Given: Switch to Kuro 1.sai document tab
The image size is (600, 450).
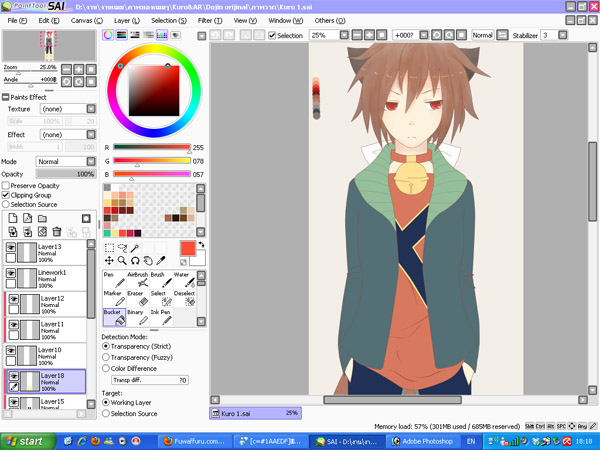Looking at the screenshot, I should pos(255,413).
